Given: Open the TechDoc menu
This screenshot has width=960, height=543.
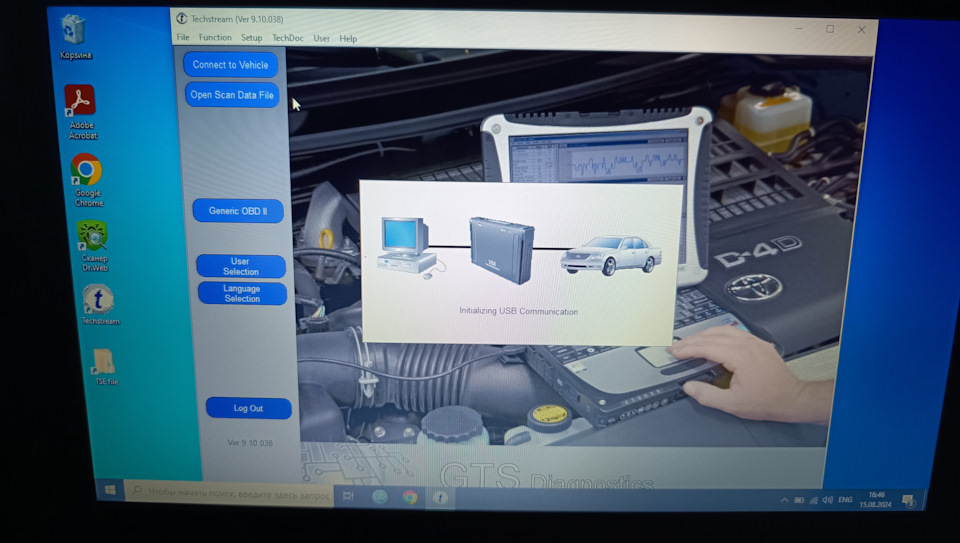Looking at the screenshot, I should [287, 38].
